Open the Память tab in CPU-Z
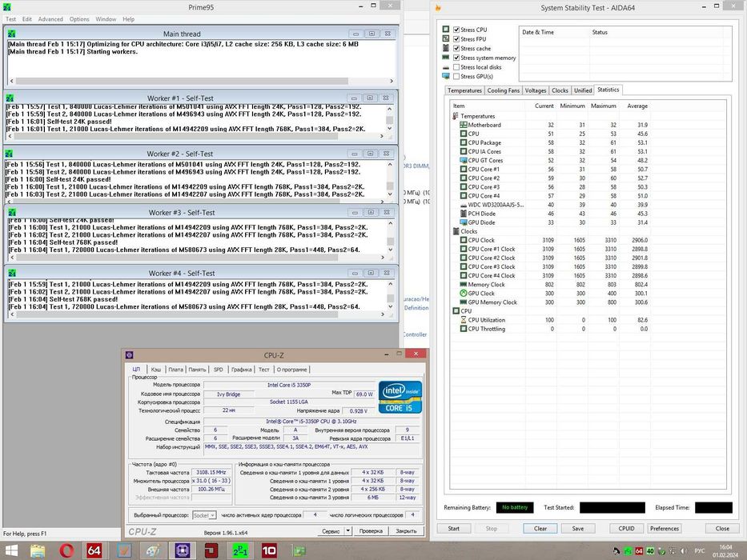 197,370
